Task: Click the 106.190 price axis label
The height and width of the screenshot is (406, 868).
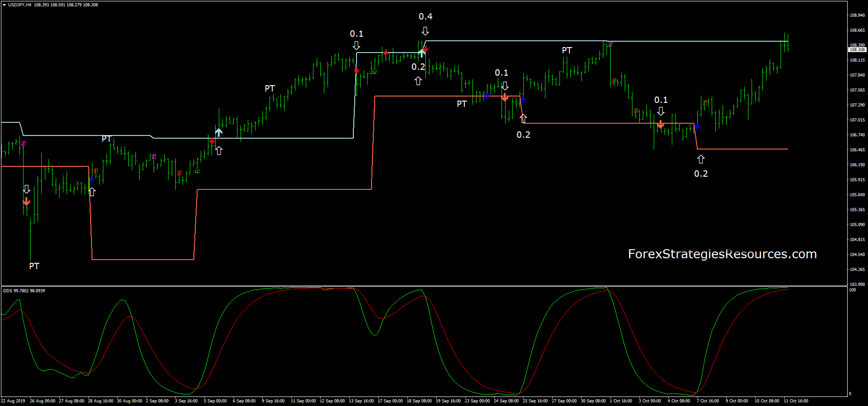Action: (857, 165)
